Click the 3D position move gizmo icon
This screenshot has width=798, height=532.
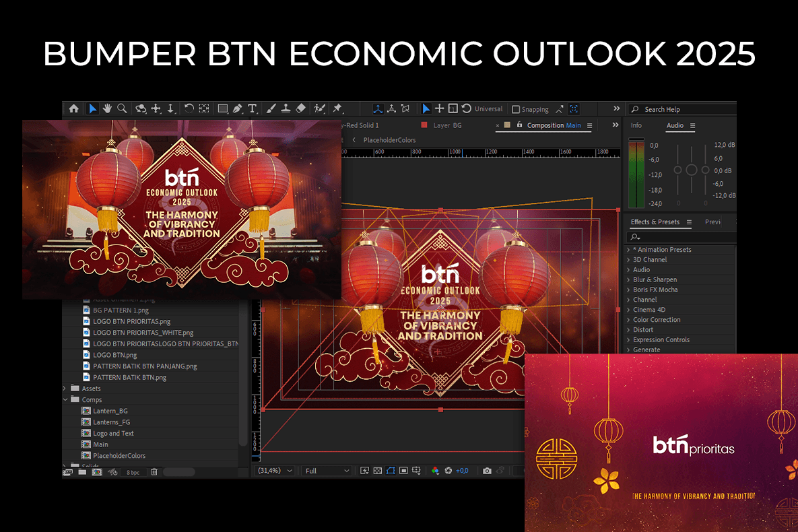click(x=439, y=108)
